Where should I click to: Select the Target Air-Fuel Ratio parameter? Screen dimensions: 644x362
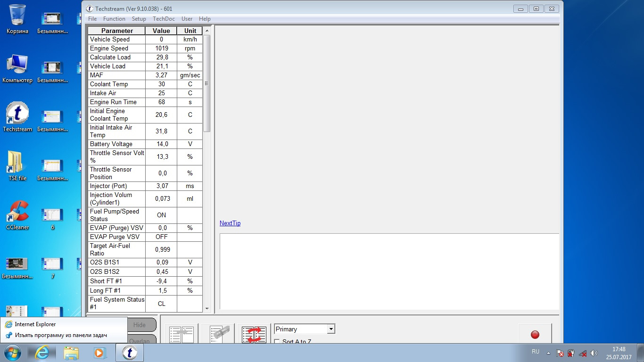tap(117, 250)
